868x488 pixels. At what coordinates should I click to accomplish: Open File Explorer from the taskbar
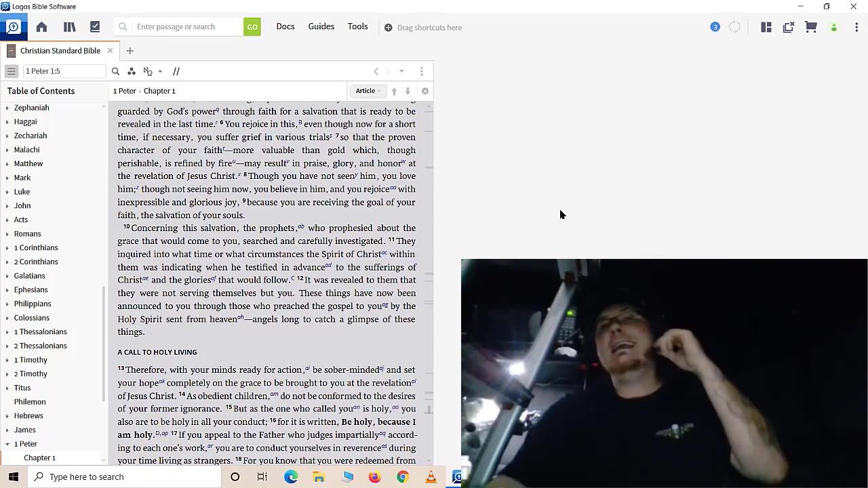click(x=319, y=477)
